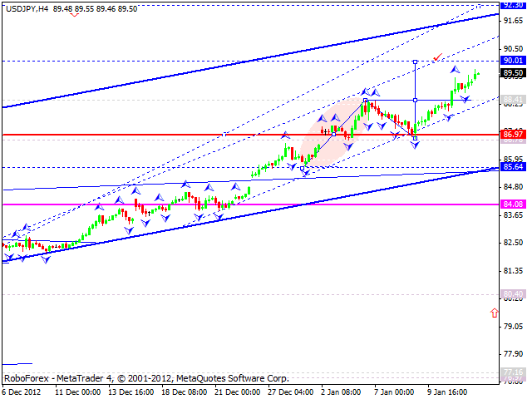The width and height of the screenshot is (532, 399).
Task: Click the black 89.50 current price label
Action: [x=512, y=72]
